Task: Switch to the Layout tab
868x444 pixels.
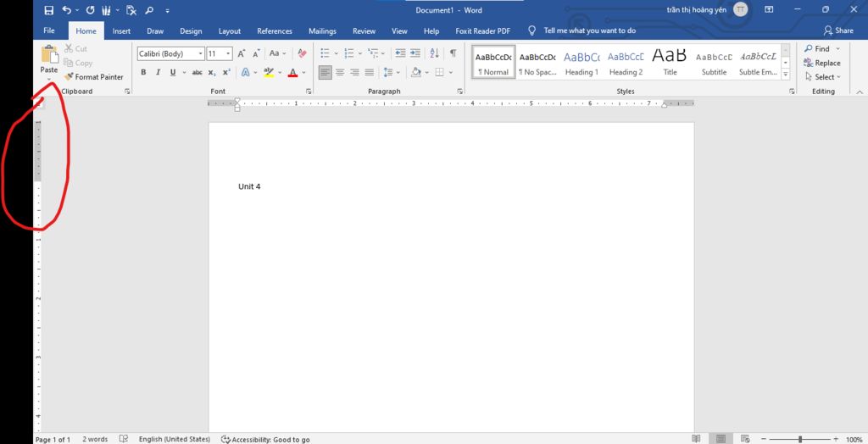Action: tap(229, 31)
